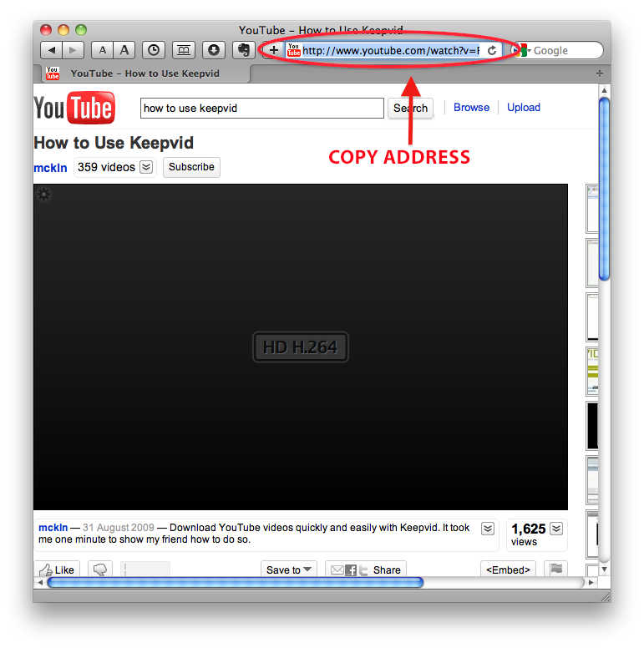
Task: Click the scroll down arrow
Action: click(x=604, y=569)
